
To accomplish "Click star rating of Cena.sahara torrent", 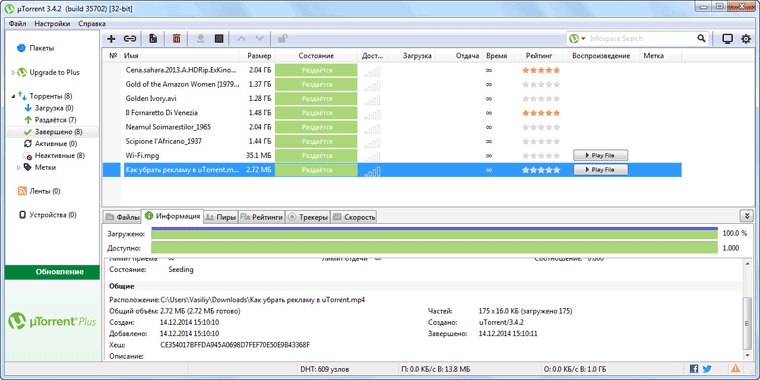I will [x=541, y=70].
